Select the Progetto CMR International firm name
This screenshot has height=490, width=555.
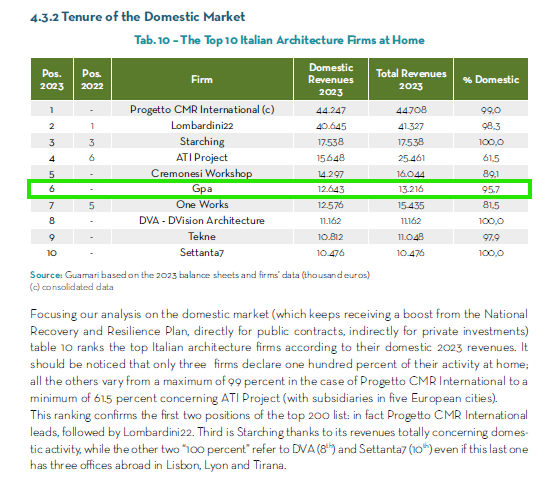coord(202,109)
